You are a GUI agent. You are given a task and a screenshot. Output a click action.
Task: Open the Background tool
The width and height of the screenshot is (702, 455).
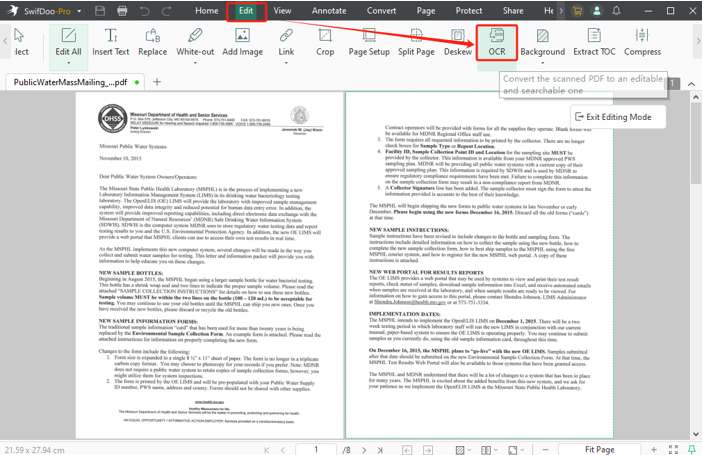[x=543, y=42]
